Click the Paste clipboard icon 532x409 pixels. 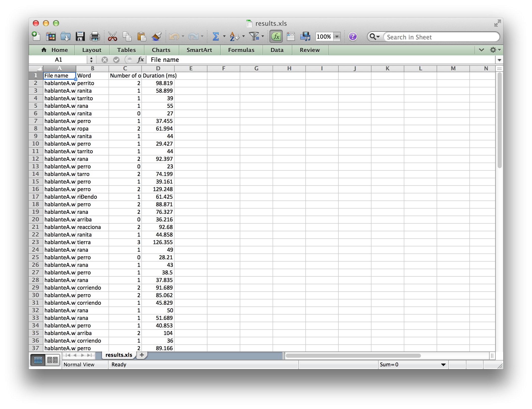[142, 37]
